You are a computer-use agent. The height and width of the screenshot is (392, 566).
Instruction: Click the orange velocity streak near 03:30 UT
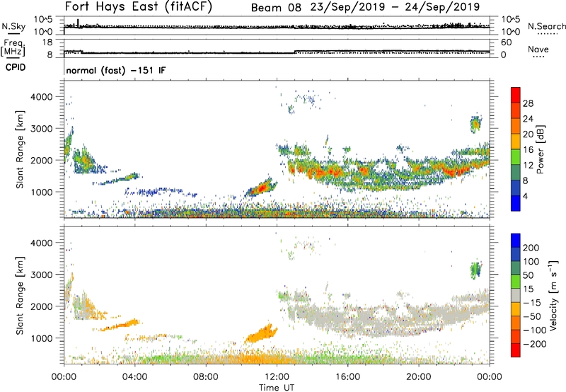coord(121,325)
